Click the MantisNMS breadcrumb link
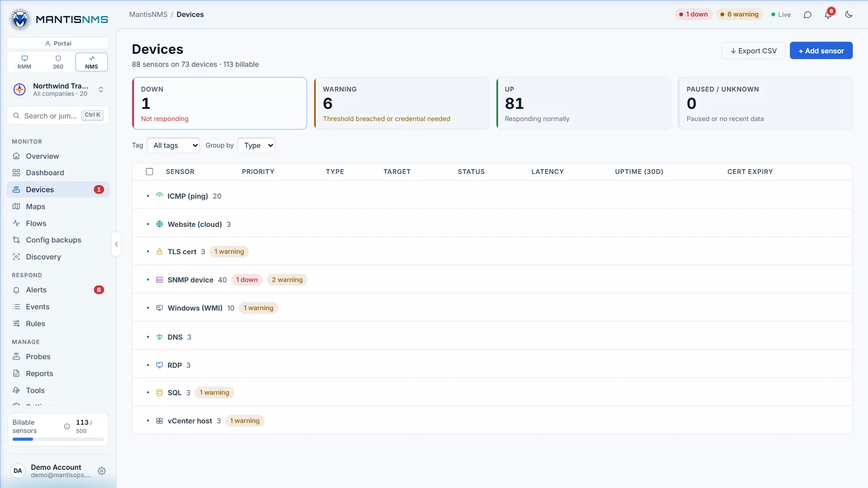868x488 pixels. click(148, 14)
